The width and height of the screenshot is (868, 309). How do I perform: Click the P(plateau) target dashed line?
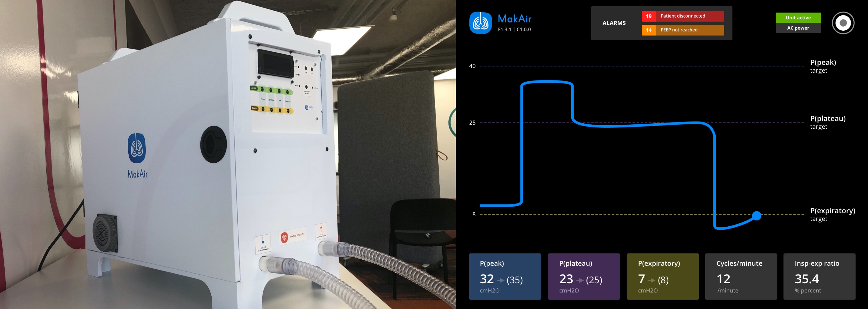click(x=609, y=121)
